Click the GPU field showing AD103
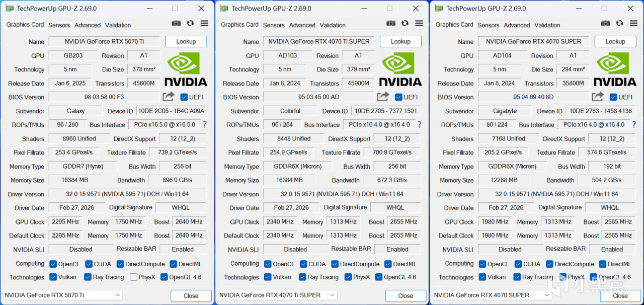Viewport: 644px width, 305px height. [x=288, y=56]
